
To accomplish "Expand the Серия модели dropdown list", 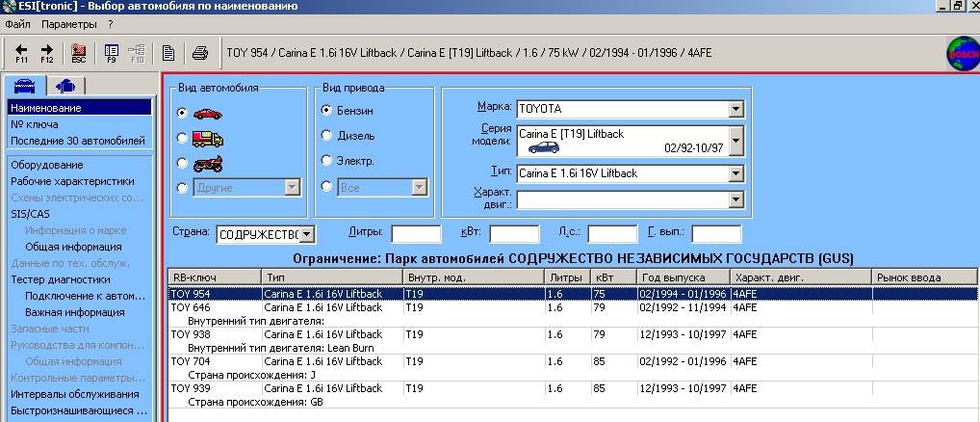I will click(735, 142).
